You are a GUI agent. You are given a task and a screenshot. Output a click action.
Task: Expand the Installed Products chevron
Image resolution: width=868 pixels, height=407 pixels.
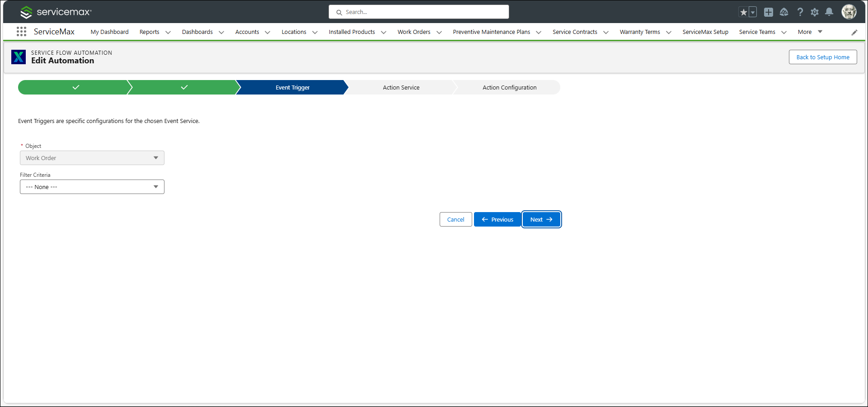point(384,32)
